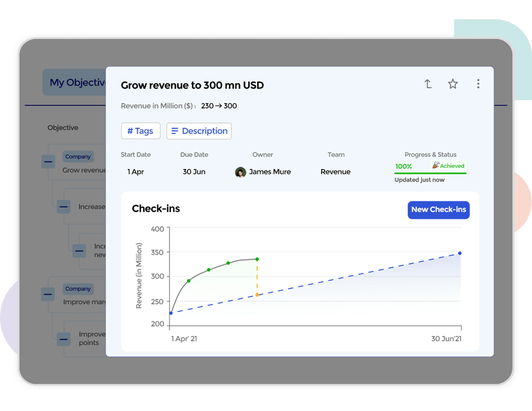Click the Achieved party popper icon
This screenshot has width=532, height=411.
coord(435,165)
